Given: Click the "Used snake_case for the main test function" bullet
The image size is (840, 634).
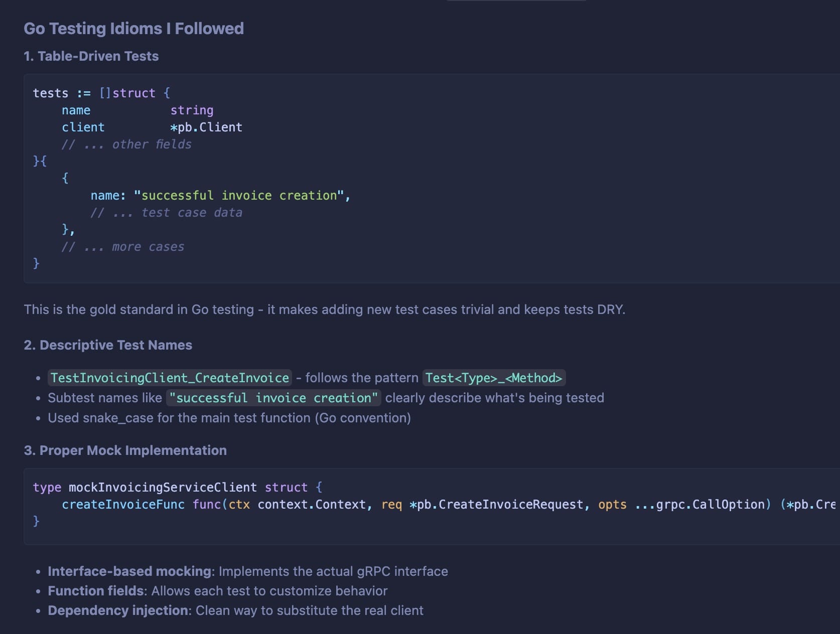Looking at the screenshot, I should click(x=229, y=418).
